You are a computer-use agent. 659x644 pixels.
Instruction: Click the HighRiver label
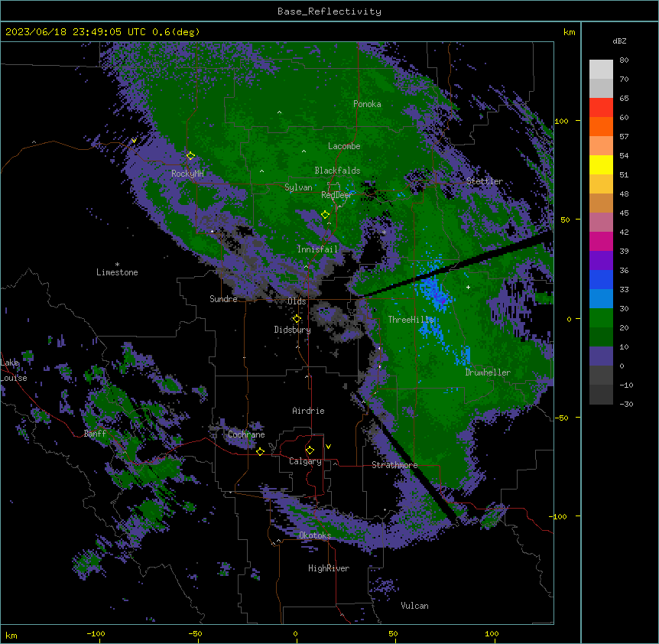(329, 568)
